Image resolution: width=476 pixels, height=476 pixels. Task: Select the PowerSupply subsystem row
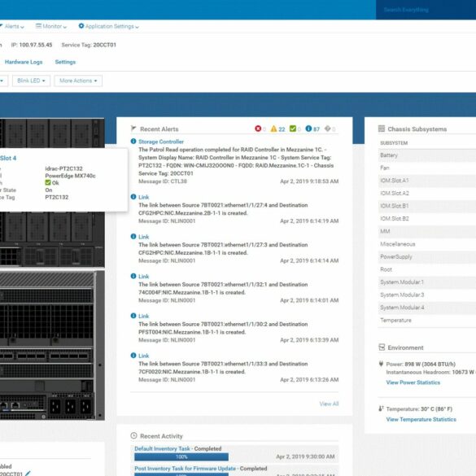(x=427, y=257)
